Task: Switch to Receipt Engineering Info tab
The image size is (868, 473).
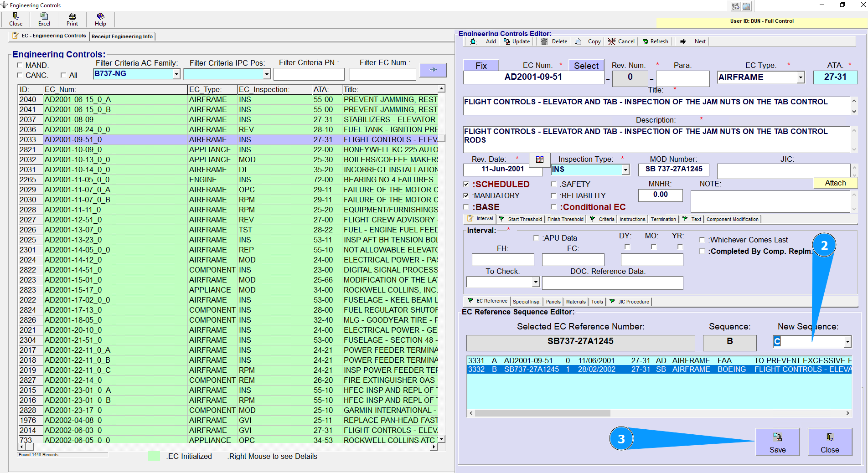Action: pyautogui.click(x=122, y=36)
